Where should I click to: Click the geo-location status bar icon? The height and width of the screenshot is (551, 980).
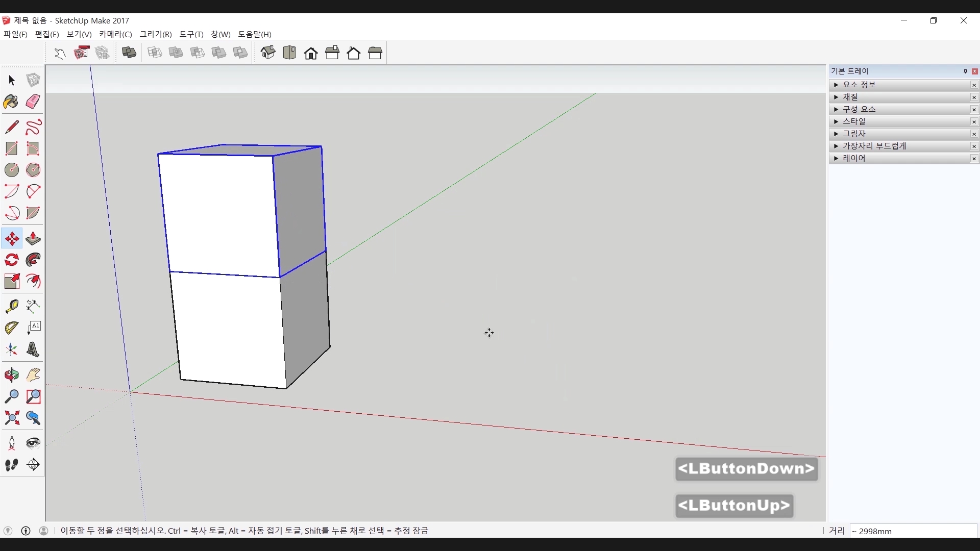coord(8,531)
